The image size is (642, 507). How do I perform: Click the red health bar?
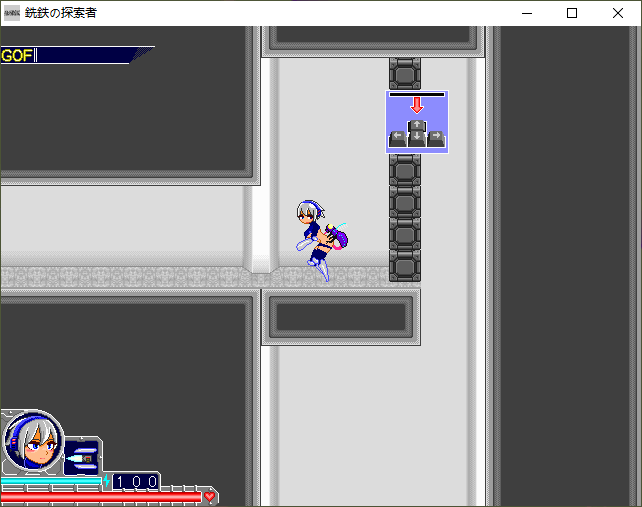pyautogui.click(x=100, y=495)
